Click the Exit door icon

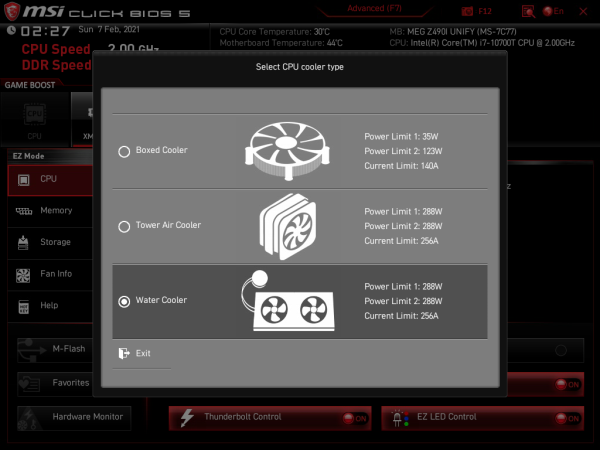click(x=124, y=353)
